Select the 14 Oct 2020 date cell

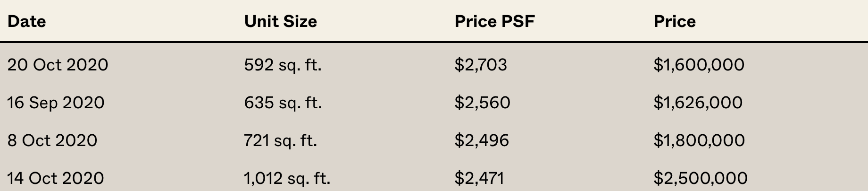tap(56, 178)
